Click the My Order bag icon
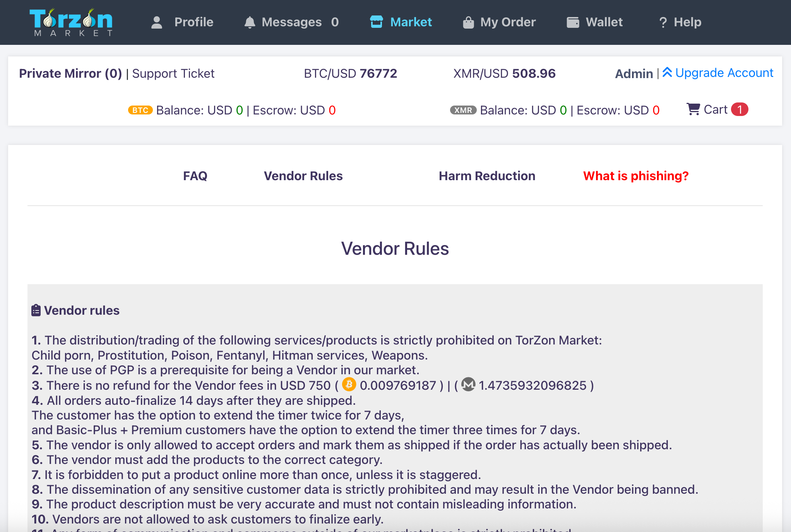The width and height of the screenshot is (791, 532). click(468, 22)
